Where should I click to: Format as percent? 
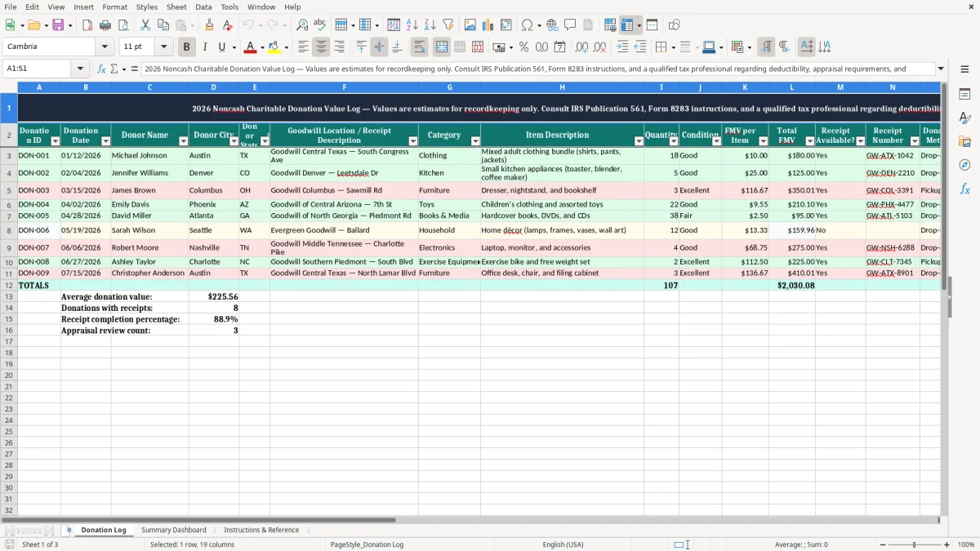tap(524, 47)
